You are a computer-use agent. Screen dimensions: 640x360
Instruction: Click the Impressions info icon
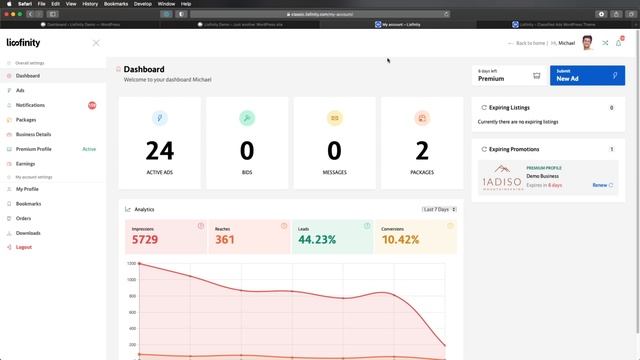201,226
